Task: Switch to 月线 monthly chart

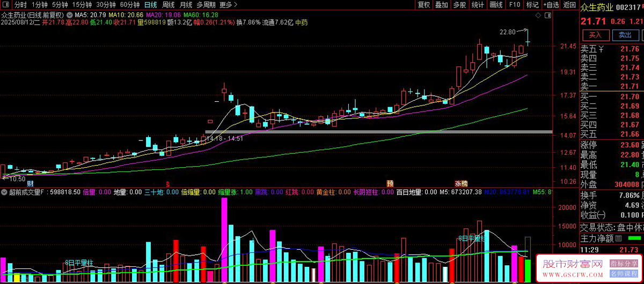Action: click(186, 5)
